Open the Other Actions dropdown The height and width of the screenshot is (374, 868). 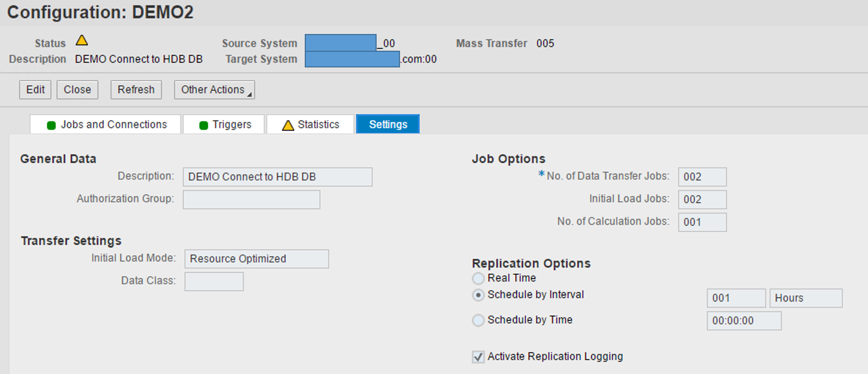pos(214,89)
